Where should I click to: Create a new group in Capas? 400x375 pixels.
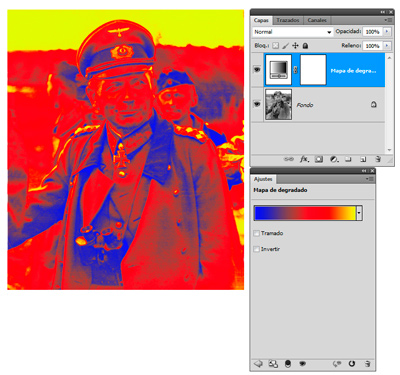coord(348,159)
